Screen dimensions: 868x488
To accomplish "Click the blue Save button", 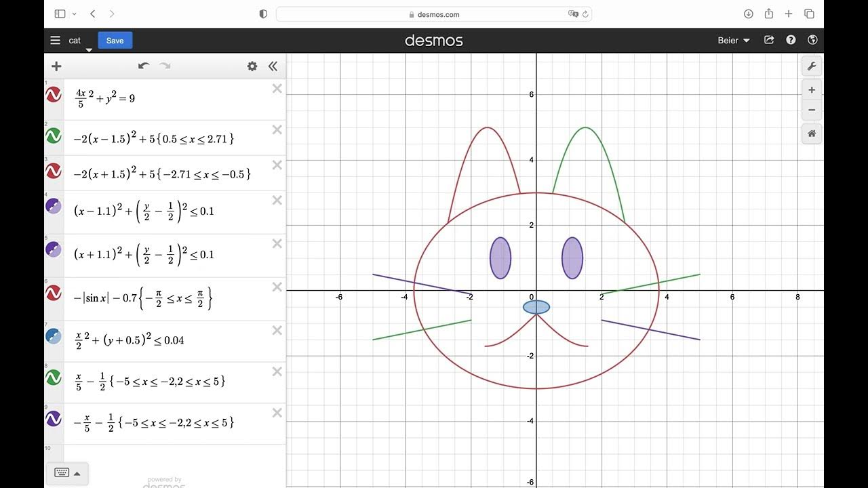I will (x=115, y=41).
